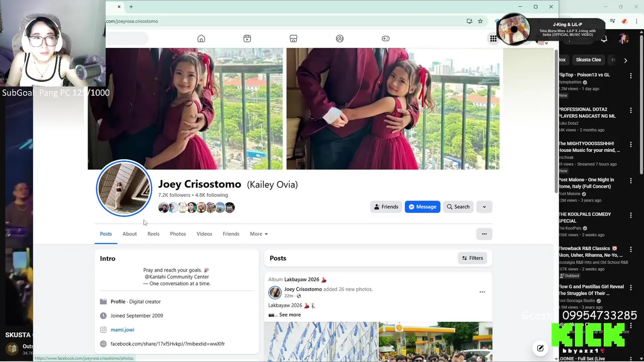Click the row of mutual friends avatars
Viewport: 644px width, 362px height.
coord(196,207)
